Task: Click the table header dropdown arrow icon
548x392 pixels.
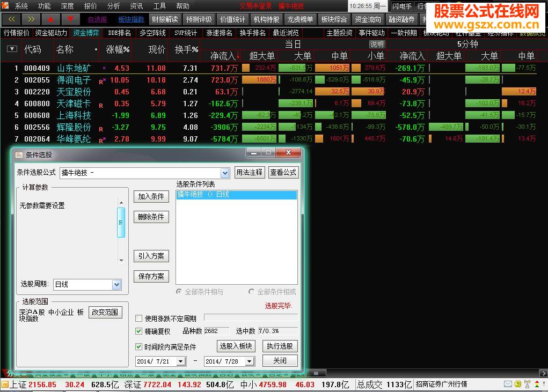Action: click(x=12, y=49)
